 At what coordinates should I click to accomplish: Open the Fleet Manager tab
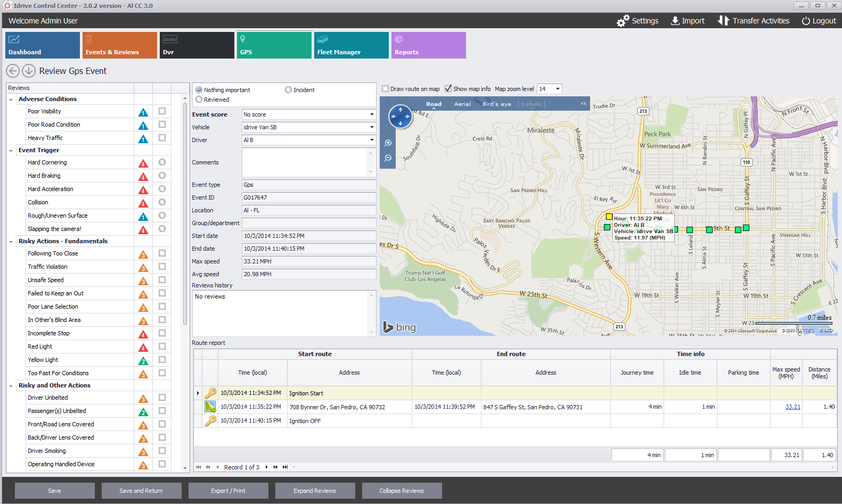click(351, 45)
